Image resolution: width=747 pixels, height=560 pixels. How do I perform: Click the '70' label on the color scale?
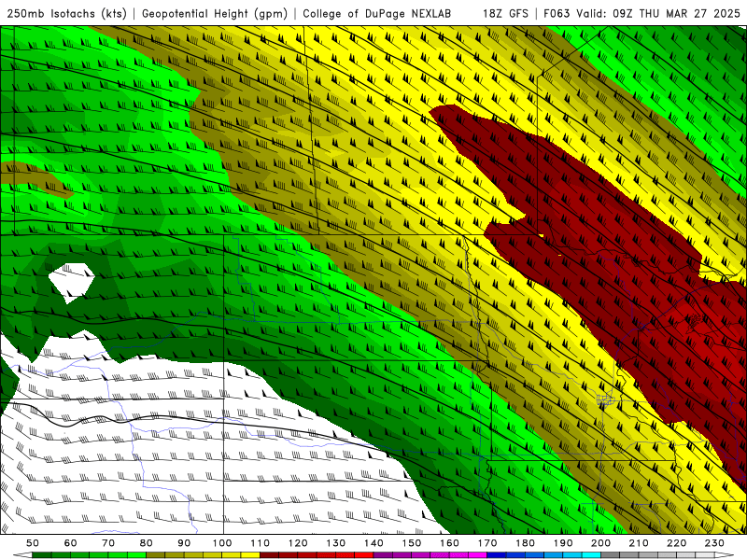pos(108,543)
